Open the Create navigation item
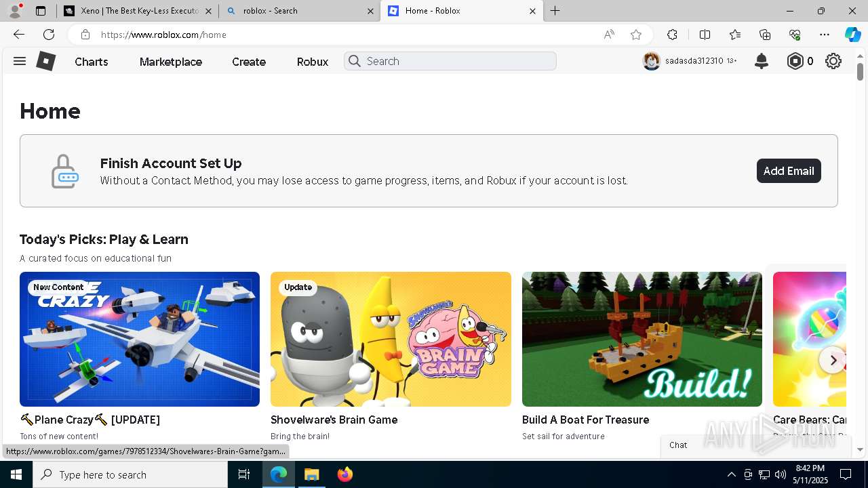The width and height of the screenshot is (868, 488). 249,62
